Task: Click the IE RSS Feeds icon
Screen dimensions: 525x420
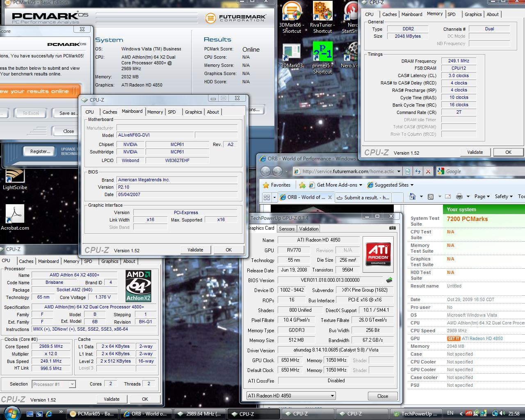Action: coord(431,196)
